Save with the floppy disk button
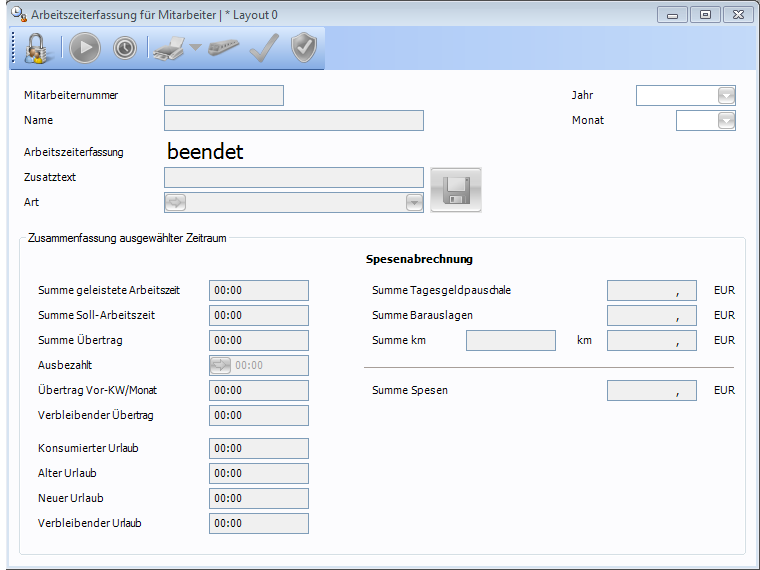 click(x=456, y=190)
